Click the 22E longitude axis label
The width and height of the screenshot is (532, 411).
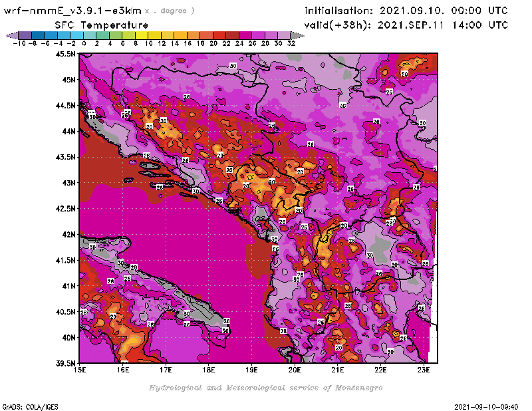380,370
